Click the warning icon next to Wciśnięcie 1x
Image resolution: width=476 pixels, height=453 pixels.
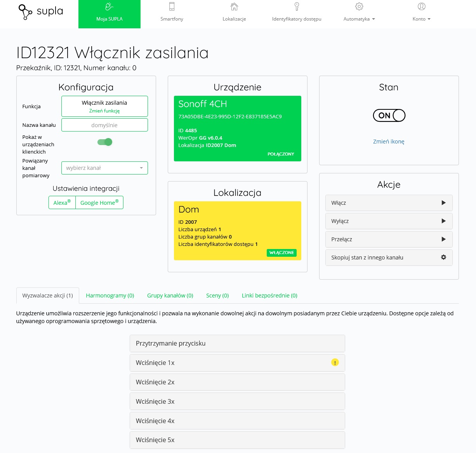pos(335,362)
